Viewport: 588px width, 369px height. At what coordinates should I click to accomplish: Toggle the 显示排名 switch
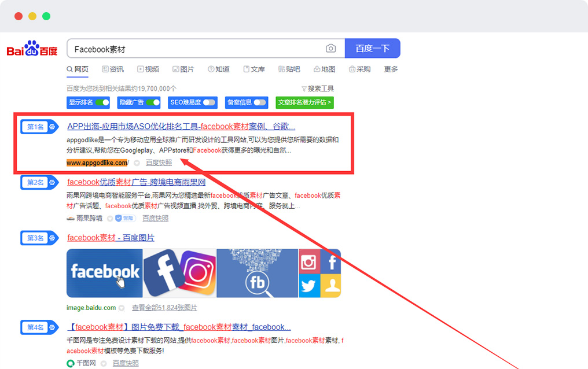[x=102, y=102]
